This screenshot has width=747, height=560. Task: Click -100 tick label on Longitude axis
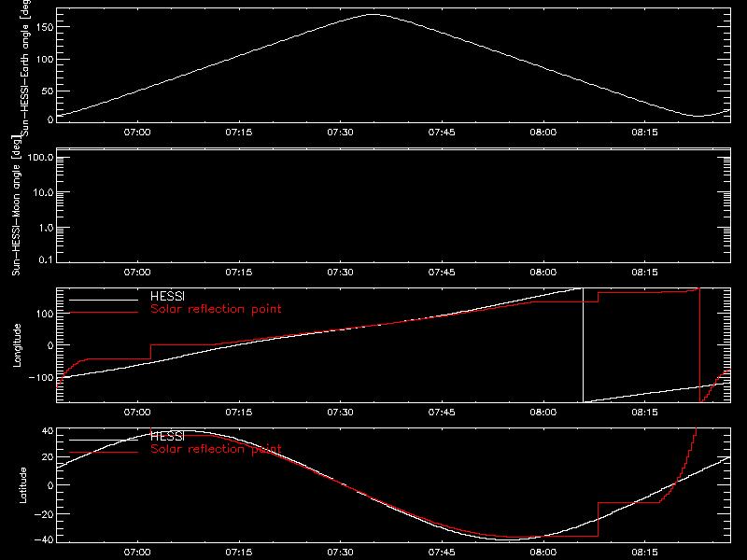tap(40, 378)
